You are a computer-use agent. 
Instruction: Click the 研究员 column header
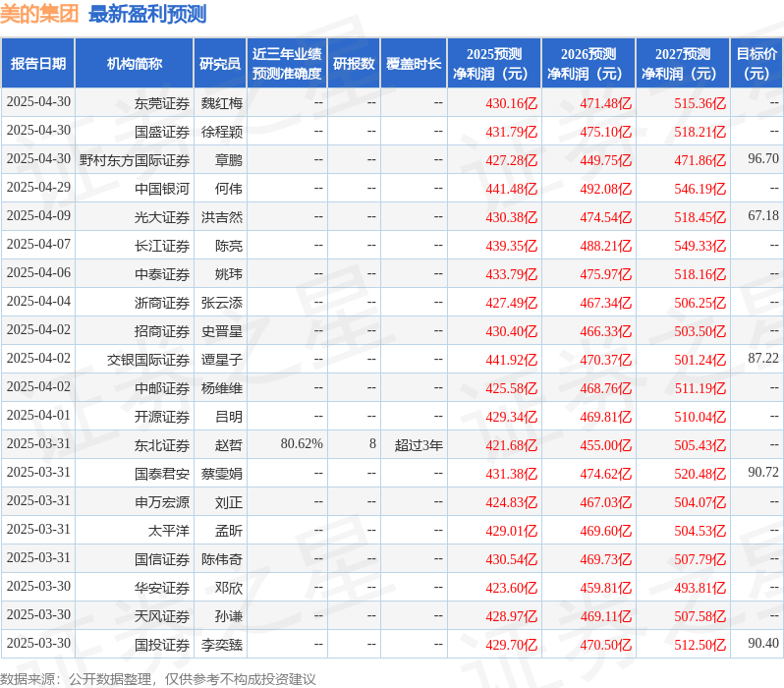coord(220,64)
